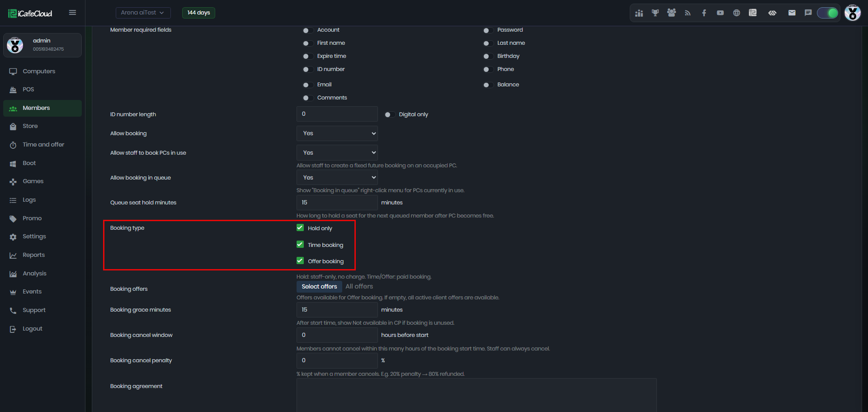The height and width of the screenshot is (412, 868).
Task: Uncheck the Time booking checkbox
Action: (300, 245)
